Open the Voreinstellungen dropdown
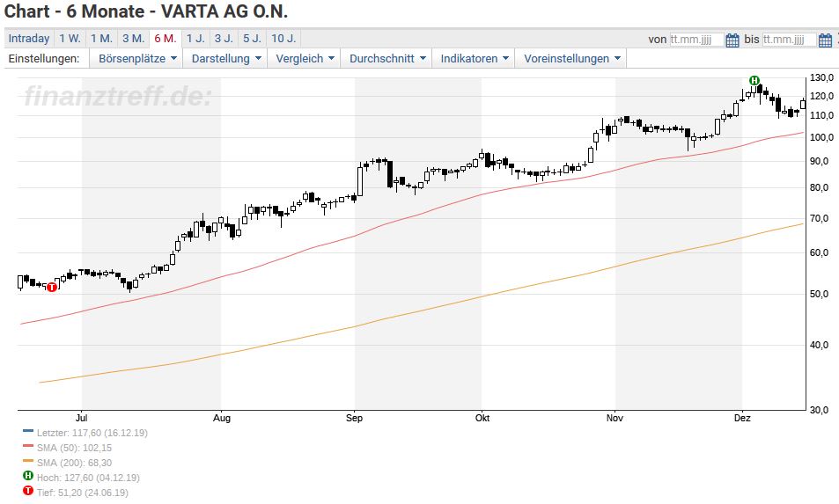This screenshot has height=504, width=839. pos(571,59)
